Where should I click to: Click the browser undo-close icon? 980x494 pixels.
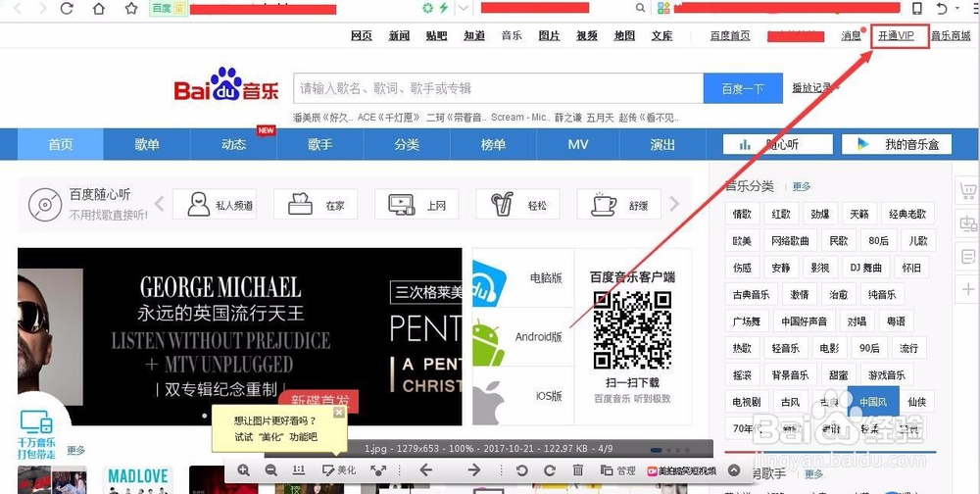[x=941, y=8]
